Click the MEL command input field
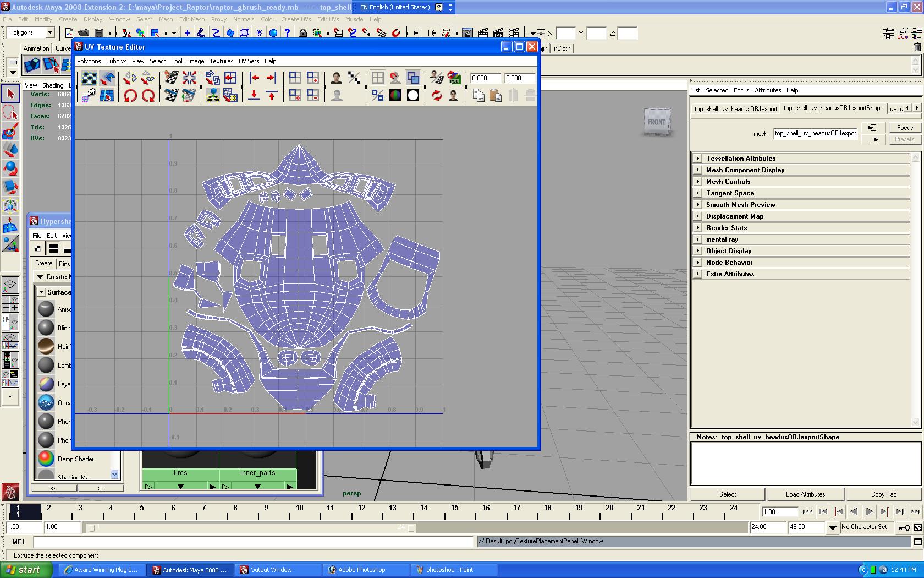924x578 pixels. pyautogui.click(x=253, y=542)
